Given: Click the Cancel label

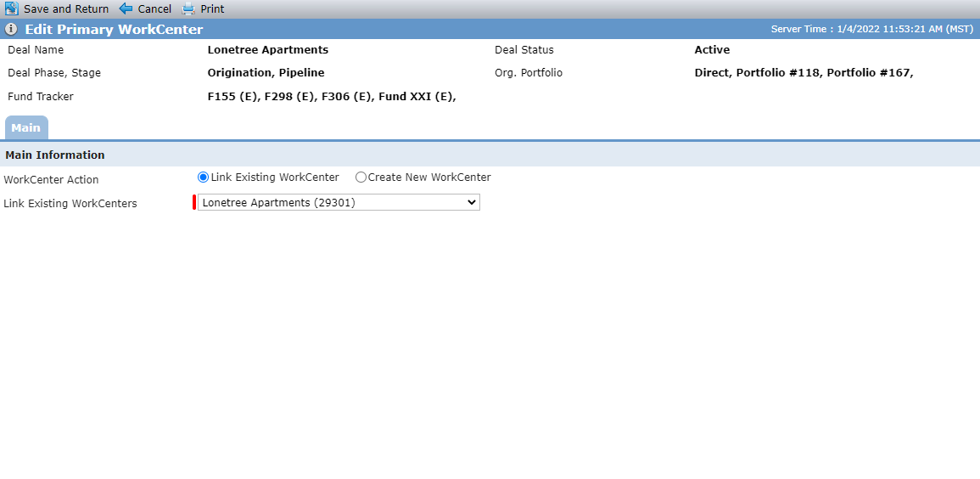Looking at the screenshot, I should pyautogui.click(x=154, y=9).
